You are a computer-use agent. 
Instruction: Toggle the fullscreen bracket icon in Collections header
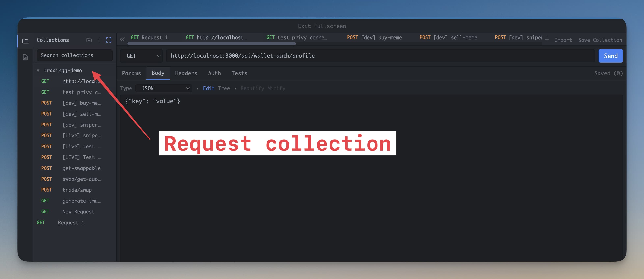point(109,40)
